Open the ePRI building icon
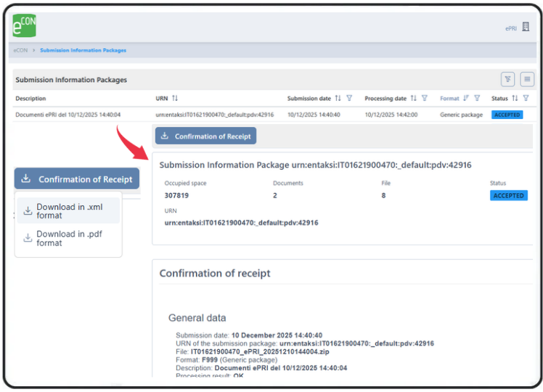The image size is (543, 392). coord(526,27)
